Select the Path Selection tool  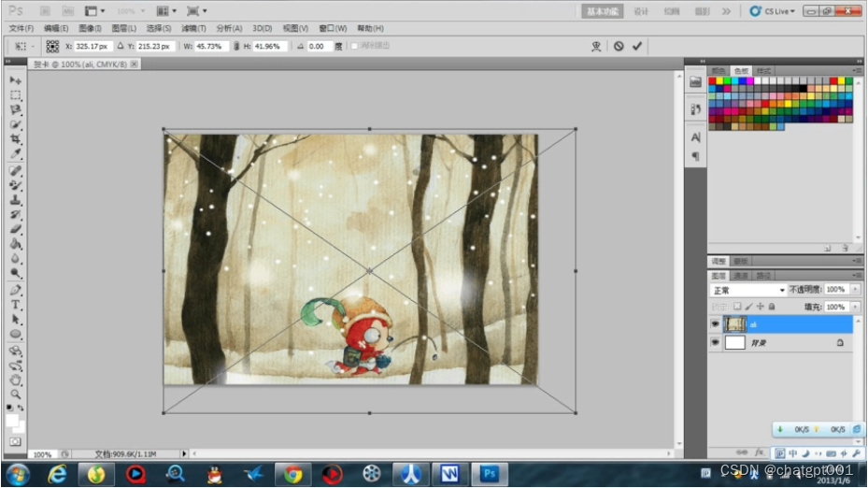coord(16,320)
